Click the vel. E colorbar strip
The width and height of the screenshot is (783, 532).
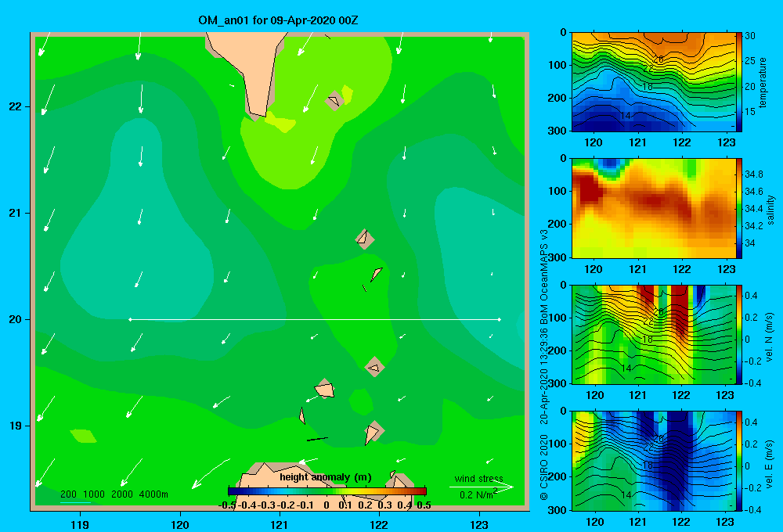(x=739, y=461)
